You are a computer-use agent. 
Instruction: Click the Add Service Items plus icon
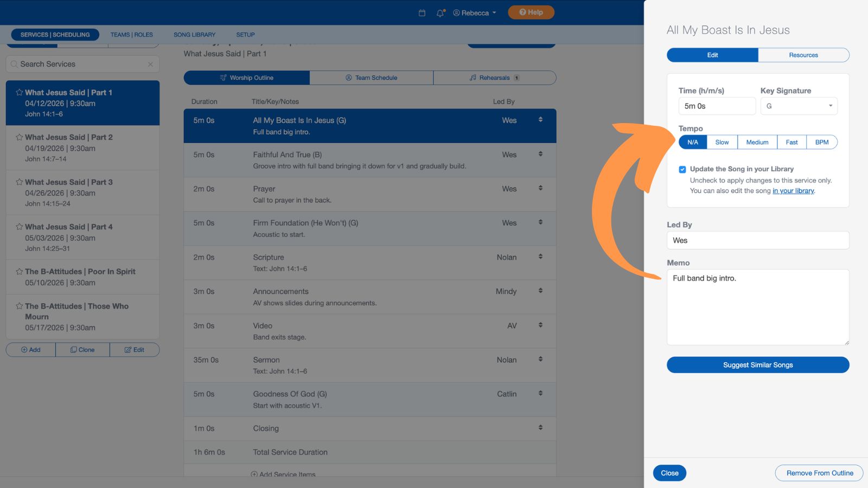pos(254,474)
